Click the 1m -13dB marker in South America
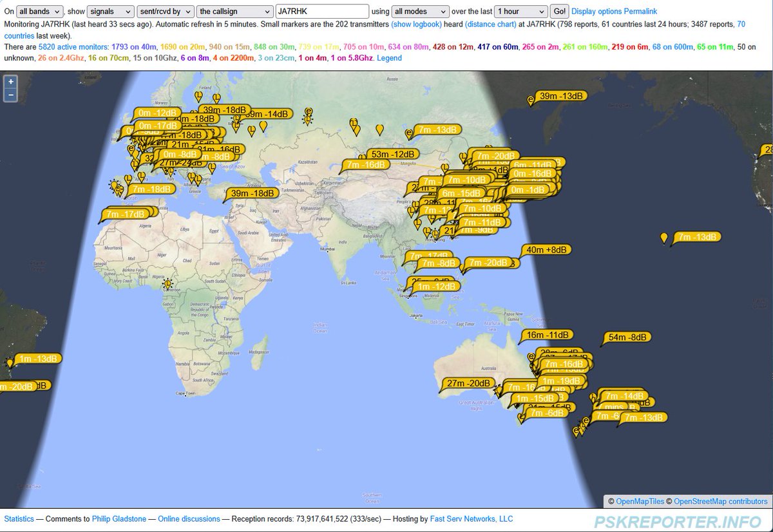The height and width of the screenshot is (532, 773). pyautogui.click(x=38, y=359)
